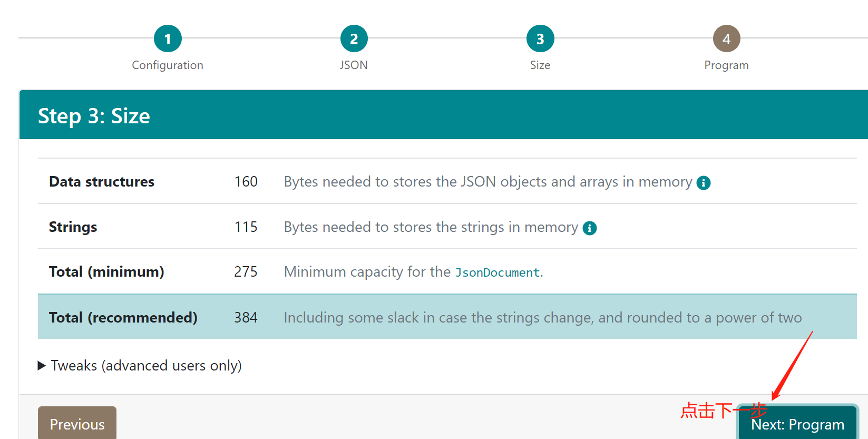
Task: Select the JSON step label
Action: pos(354,65)
